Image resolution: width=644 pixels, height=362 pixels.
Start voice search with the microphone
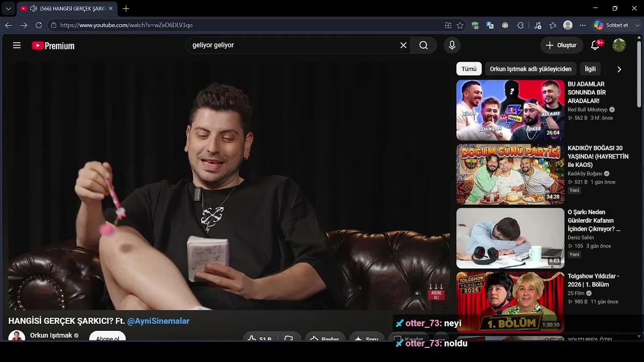pos(452,45)
